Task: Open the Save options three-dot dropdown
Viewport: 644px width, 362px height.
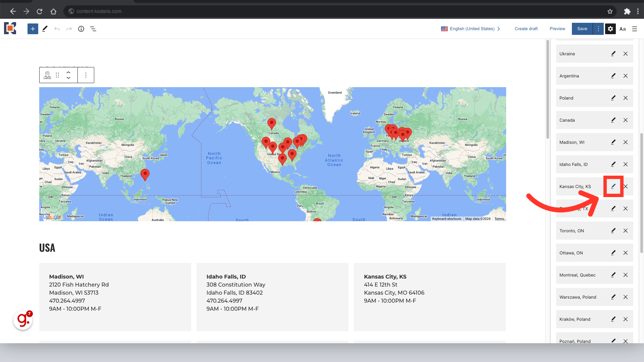Action: pos(598,29)
